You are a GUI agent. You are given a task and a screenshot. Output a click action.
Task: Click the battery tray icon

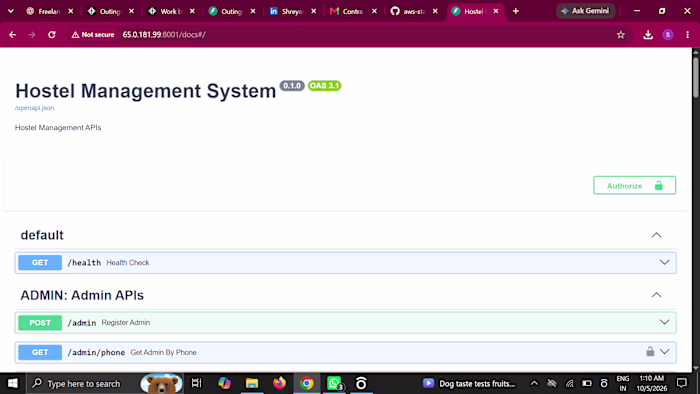(x=587, y=383)
